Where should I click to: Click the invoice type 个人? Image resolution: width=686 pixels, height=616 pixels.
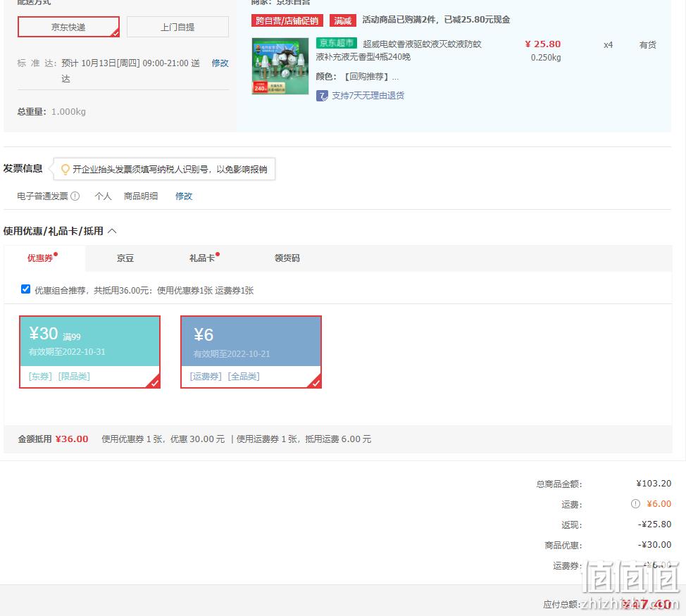tap(104, 196)
